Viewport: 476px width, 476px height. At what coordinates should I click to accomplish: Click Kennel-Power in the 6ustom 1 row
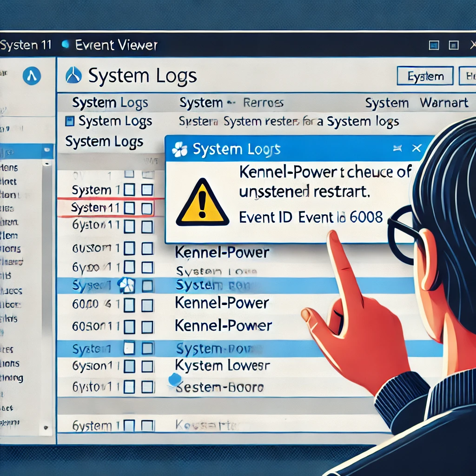tap(222, 252)
